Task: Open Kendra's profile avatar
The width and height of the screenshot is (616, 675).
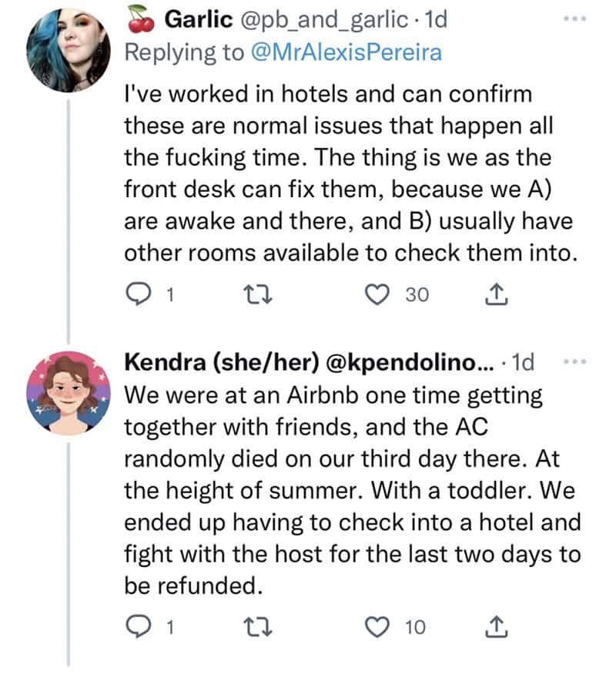Action: [x=68, y=393]
